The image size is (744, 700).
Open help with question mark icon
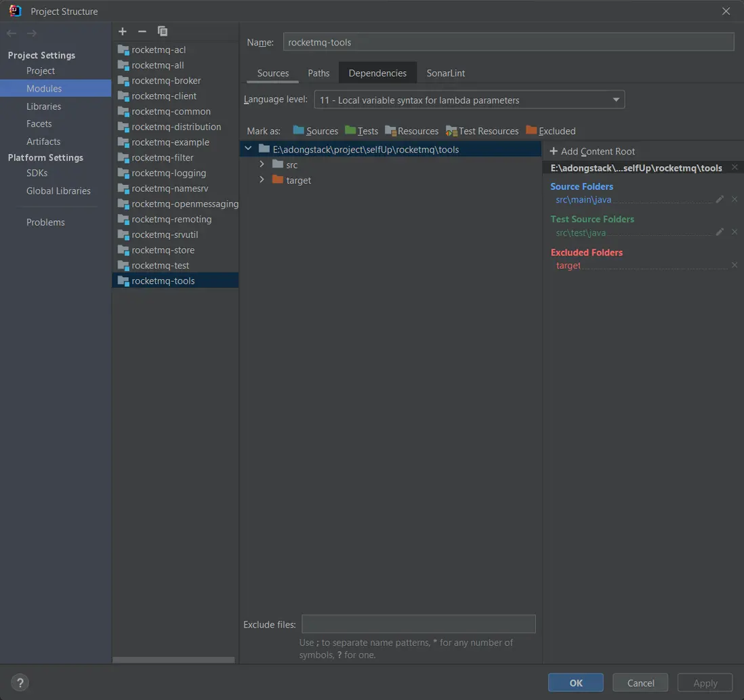click(20, 683)
